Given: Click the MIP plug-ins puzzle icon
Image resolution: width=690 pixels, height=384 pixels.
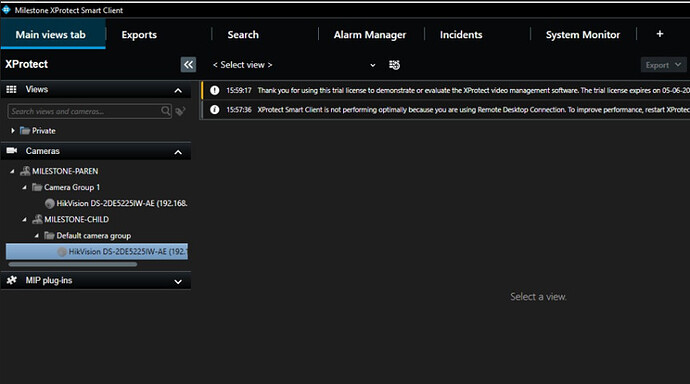Looking at the screenshot, I should 12,280.
